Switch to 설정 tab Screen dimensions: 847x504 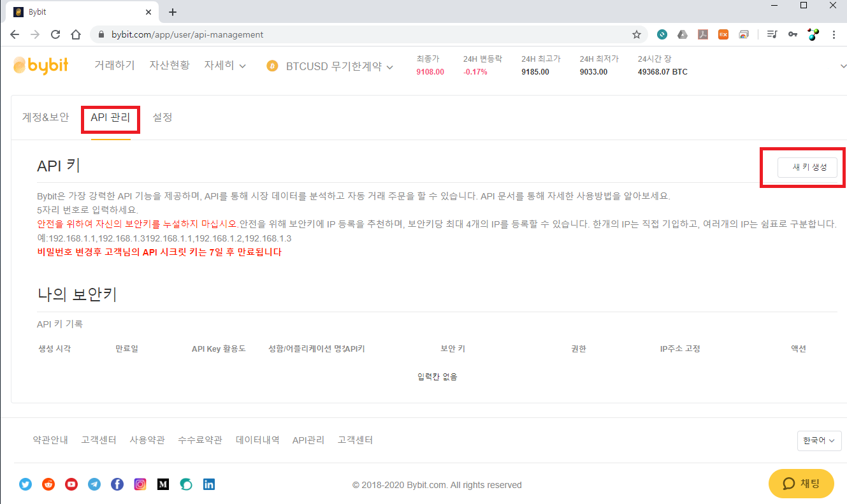163,117
